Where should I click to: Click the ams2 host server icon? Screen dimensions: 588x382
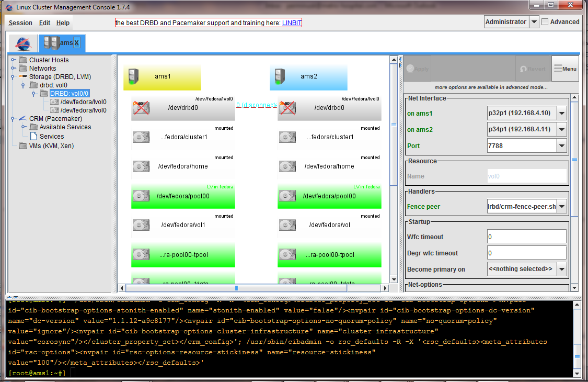tap(280, 76)
